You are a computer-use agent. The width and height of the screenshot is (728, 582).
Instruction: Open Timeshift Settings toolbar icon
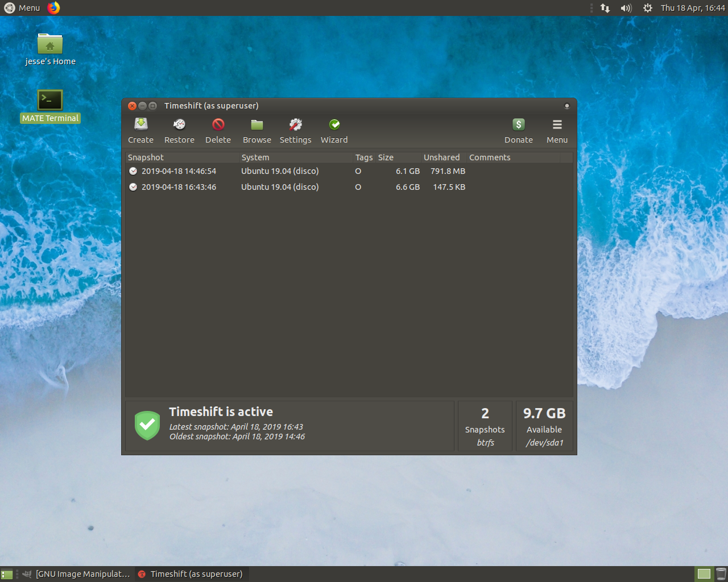pos(296,124)
